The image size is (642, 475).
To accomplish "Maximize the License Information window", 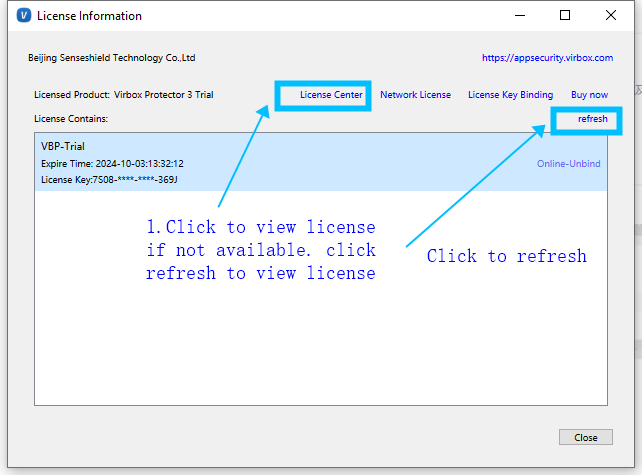I will (565, 16).
